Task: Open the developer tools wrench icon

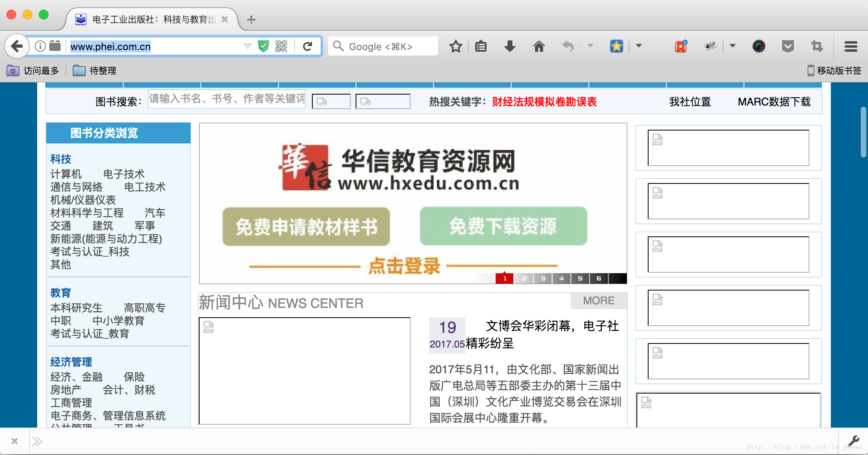Action: click(x=853, y=441)
